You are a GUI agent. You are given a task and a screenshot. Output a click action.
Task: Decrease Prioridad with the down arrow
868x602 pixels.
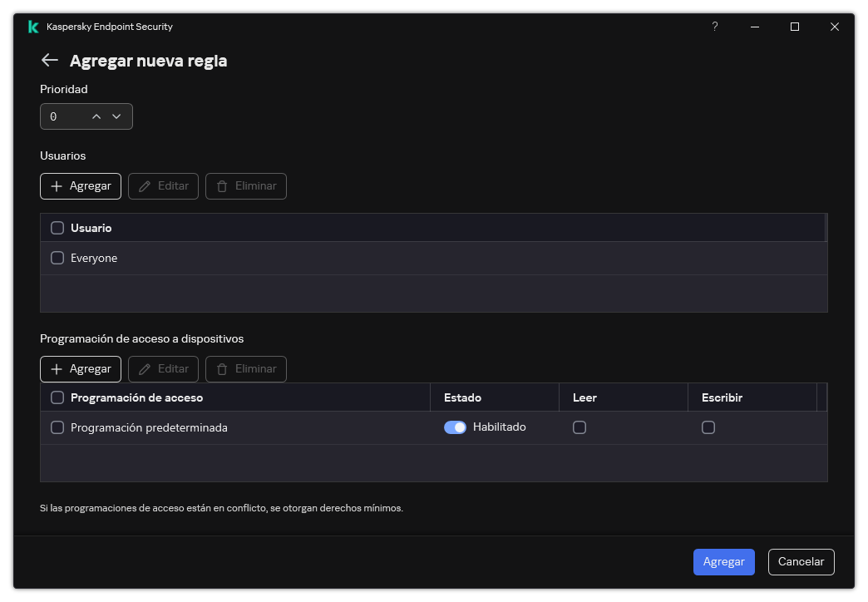117,116
